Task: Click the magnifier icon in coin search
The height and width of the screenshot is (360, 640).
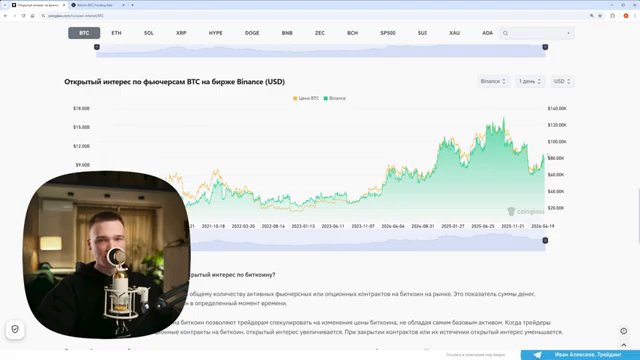Action: tap(505, 33)
